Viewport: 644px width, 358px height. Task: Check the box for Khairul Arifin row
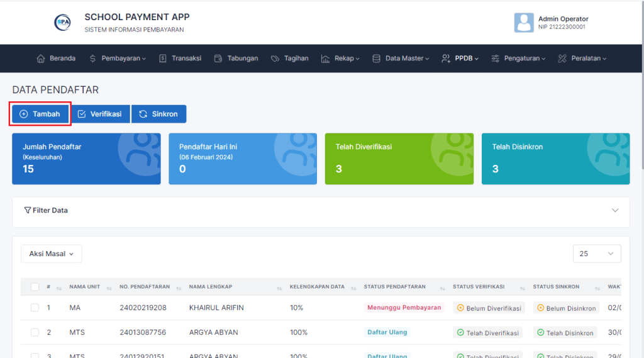pos(35,308)
